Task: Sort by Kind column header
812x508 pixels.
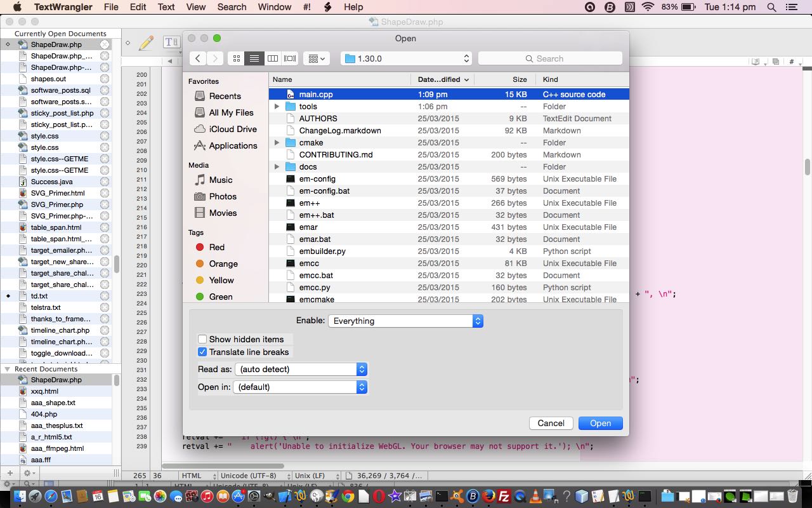Action: (x=582, y=79)
